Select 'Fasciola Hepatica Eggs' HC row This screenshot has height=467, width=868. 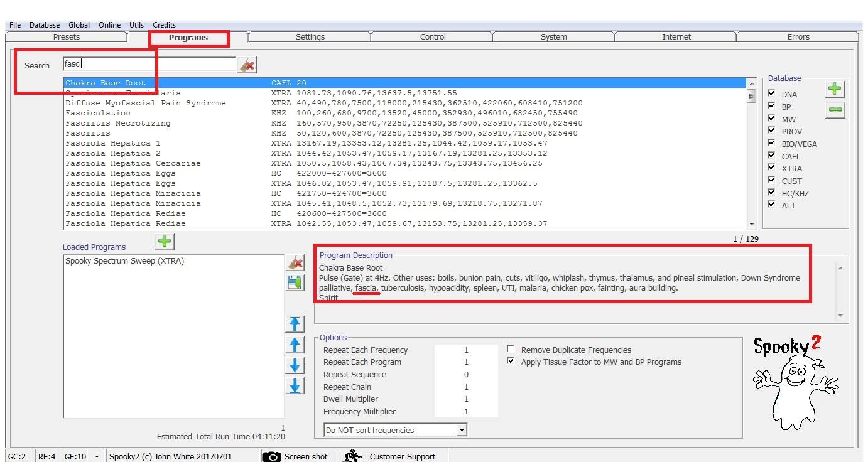coord(405,173)
